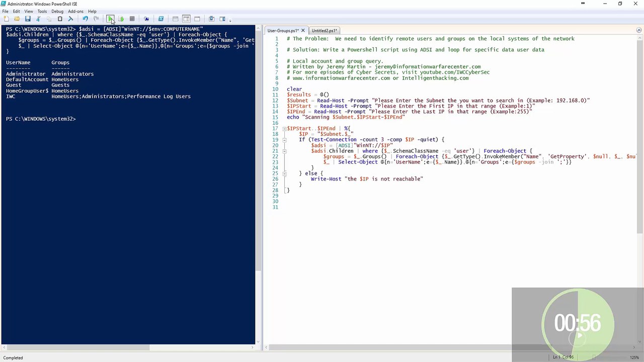
Task: Show command add-on toolbar icon
Action: (x=222, y=19)
